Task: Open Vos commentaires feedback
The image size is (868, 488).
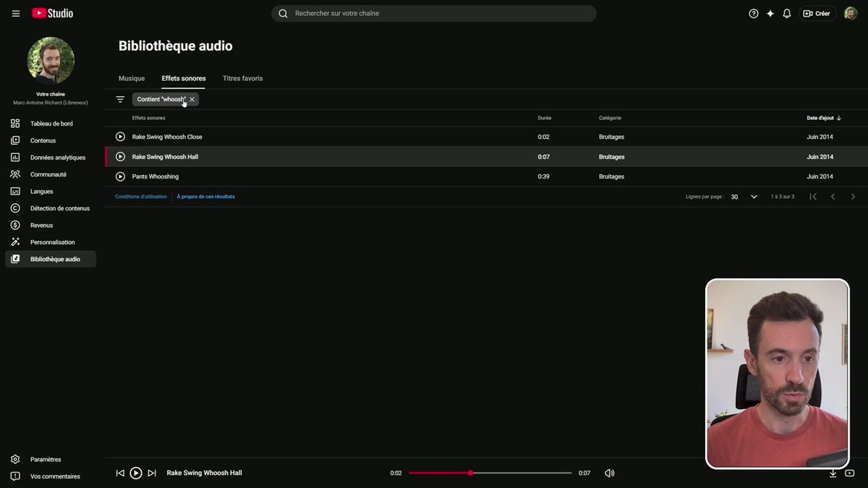Action: [51, 476]
